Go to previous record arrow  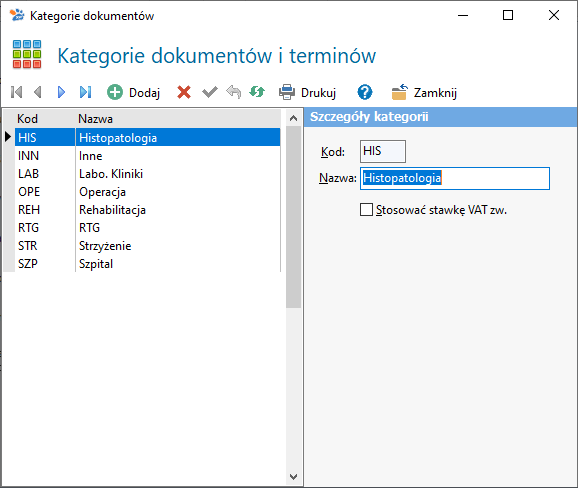[x=38, y=92]
